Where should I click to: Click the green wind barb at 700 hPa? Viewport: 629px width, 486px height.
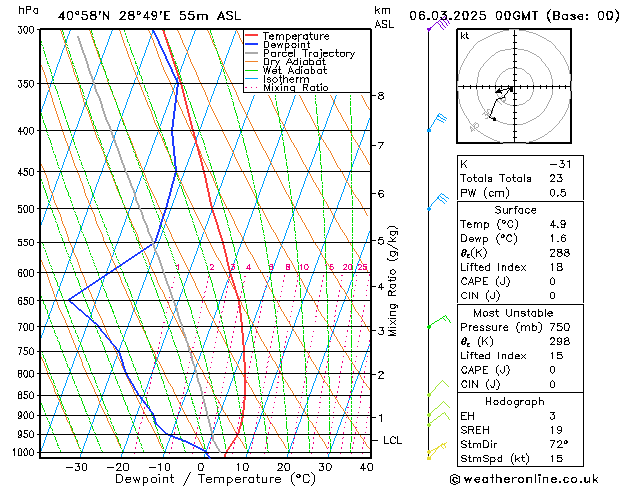pos(436,322)
